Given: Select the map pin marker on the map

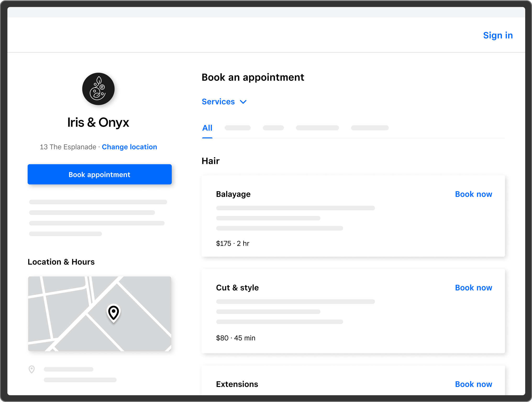Looking at the screenshot, I should point(113,313).
